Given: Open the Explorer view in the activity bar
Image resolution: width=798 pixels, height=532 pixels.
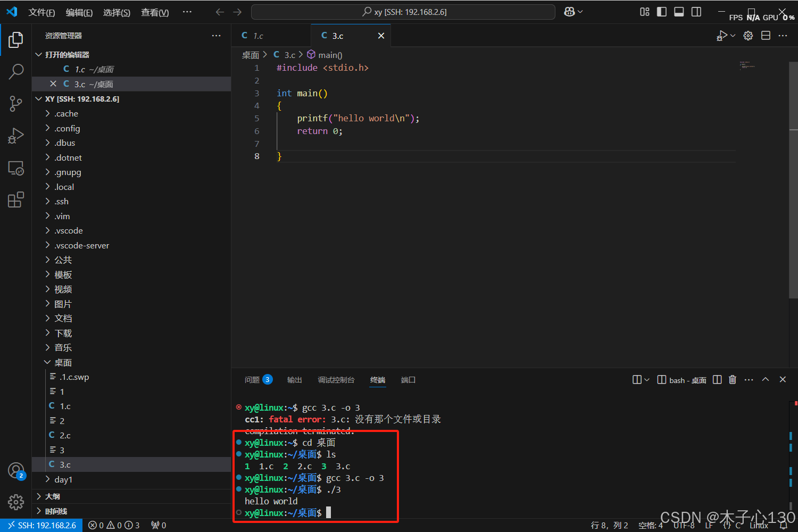Looking at the screenshot, I should tap(16, 39).
